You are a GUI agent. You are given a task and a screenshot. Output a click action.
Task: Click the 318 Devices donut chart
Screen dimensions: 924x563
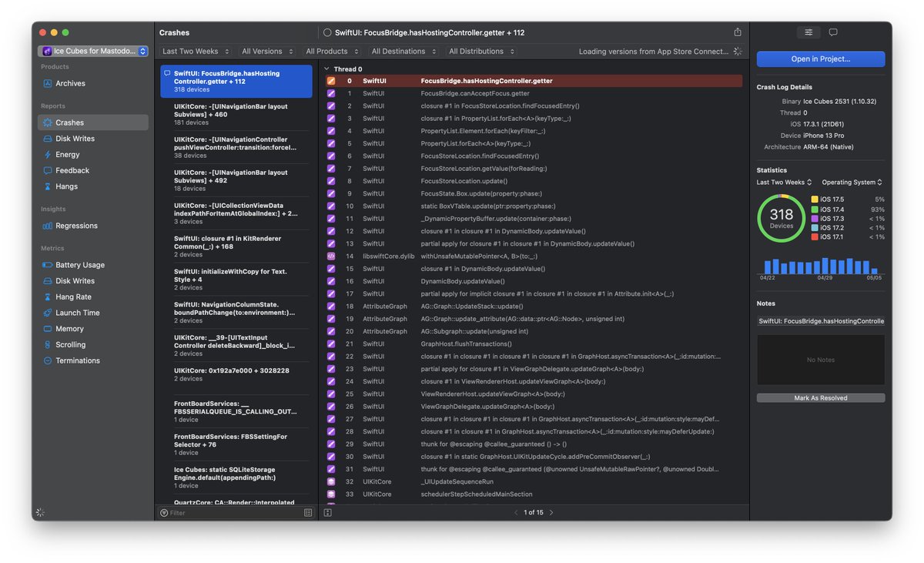click(782, 218)
